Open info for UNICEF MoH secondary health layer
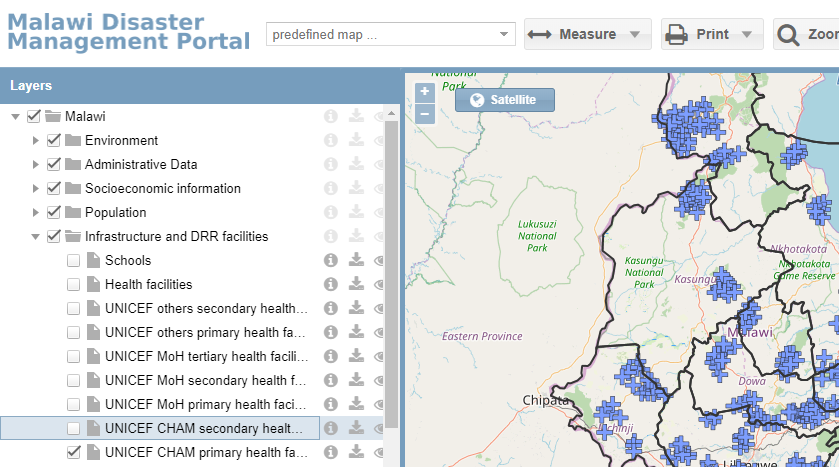Screen dimensions: 839x467 [x=331, y=380]
